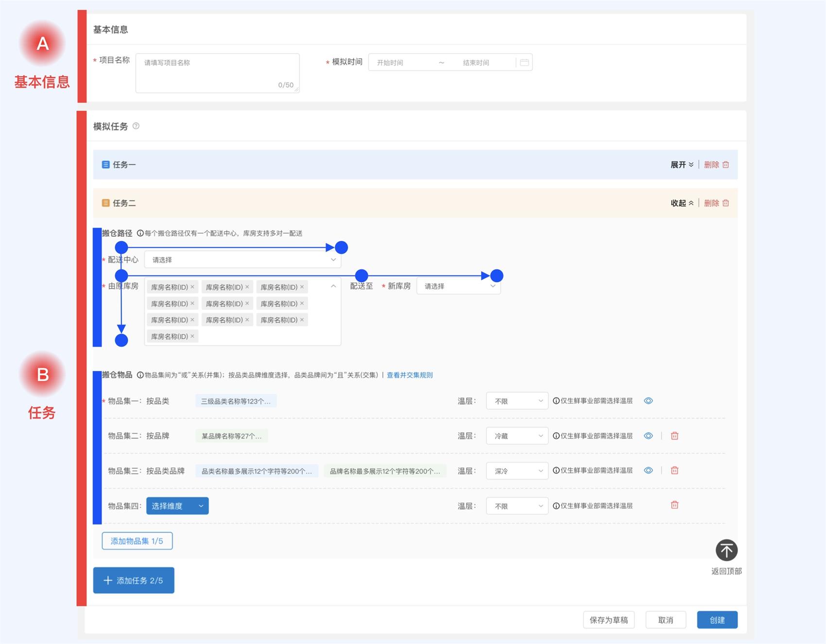Click 物品集四 red trash icon
This screenshot has width=826, height=644.
point(674,505)
